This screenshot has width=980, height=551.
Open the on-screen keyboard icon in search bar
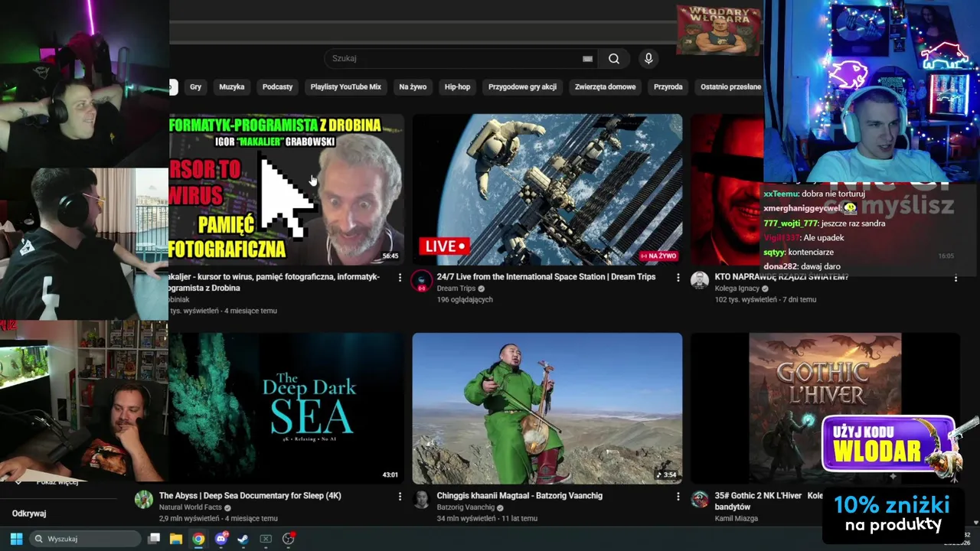(587, 59)
